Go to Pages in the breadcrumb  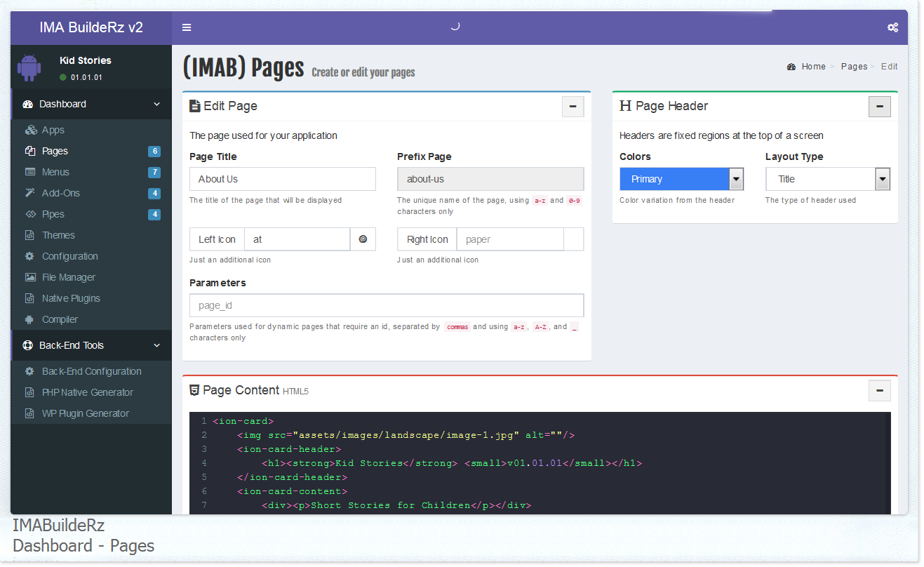pyautogui.click(x=854, y=67)
